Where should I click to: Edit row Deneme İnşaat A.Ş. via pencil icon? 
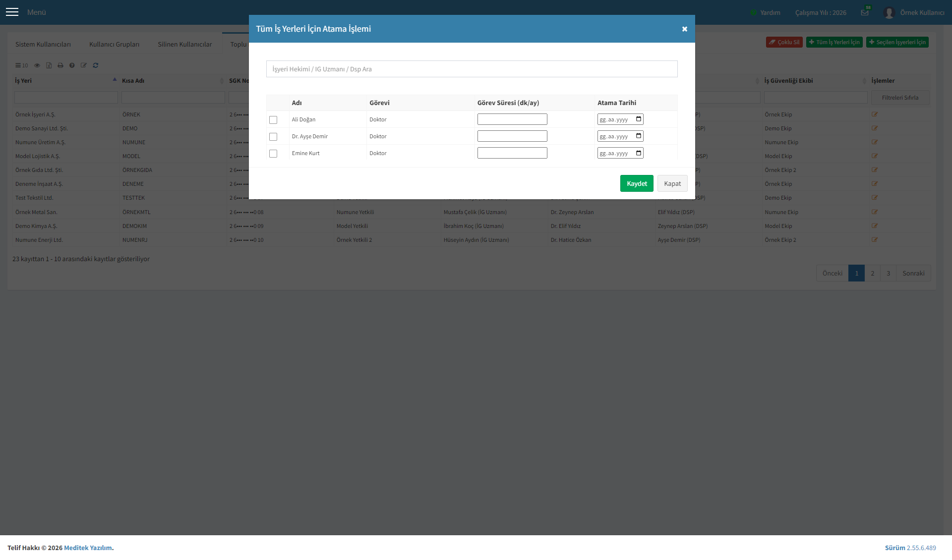(x=875, y=184)
